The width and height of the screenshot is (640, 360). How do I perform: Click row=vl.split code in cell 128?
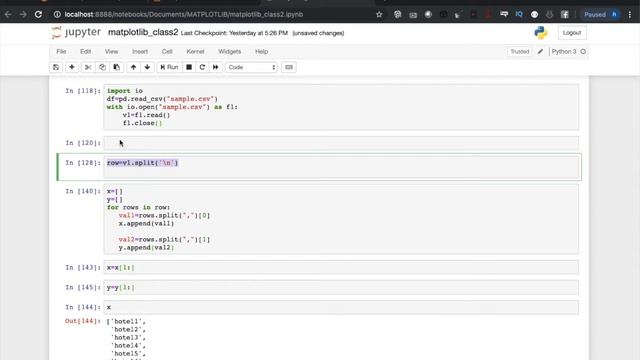[142, 163]
